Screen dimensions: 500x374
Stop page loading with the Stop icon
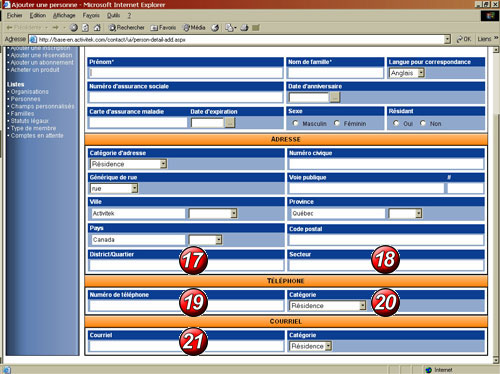pyautogui.click(x=74, y=28)
